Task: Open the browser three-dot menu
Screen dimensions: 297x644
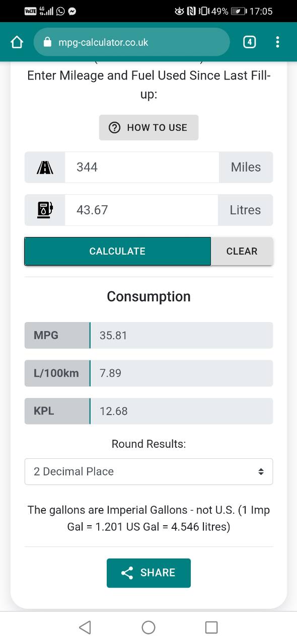Action: tap(277, 42)
